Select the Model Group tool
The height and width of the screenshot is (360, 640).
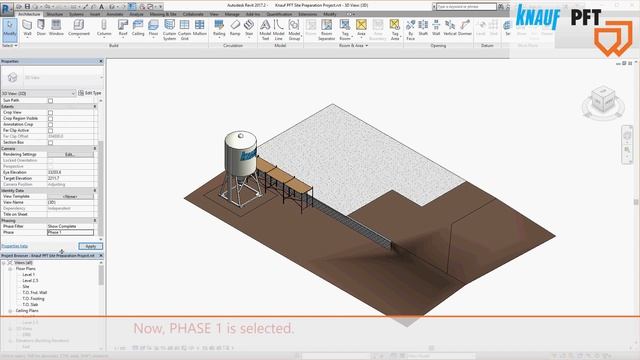[294, 29]
